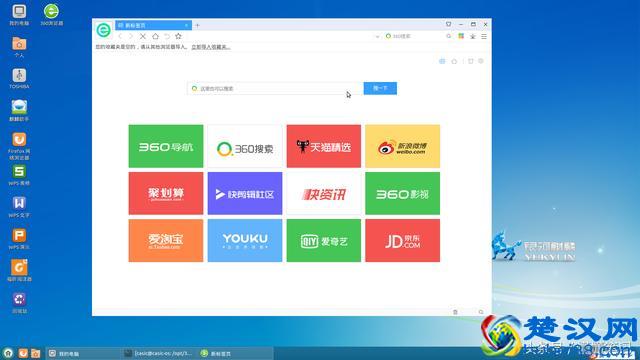Expand the address bar history dropdown arrow

click(x=377, y=37)
